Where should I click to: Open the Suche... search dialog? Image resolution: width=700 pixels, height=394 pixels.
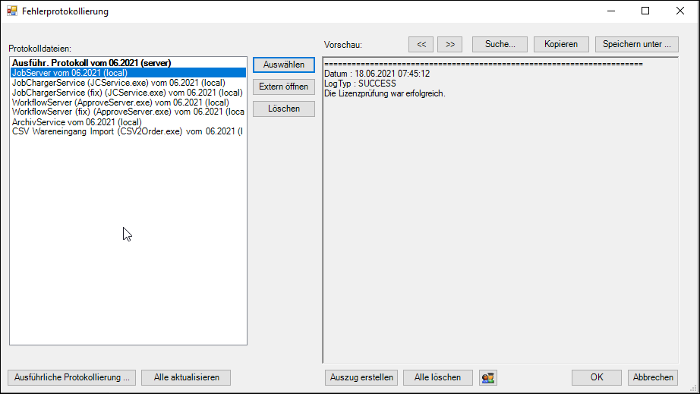click(500, 44)
